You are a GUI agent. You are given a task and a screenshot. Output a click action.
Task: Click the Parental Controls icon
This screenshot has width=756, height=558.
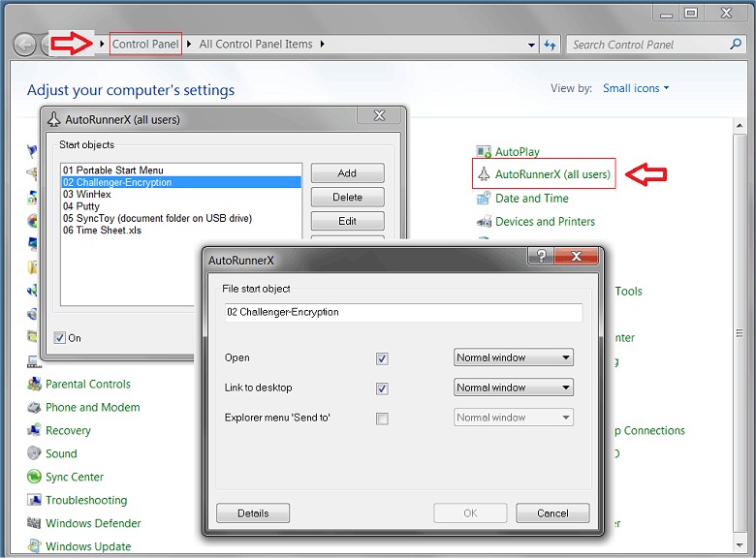click(x=34, y=384)
